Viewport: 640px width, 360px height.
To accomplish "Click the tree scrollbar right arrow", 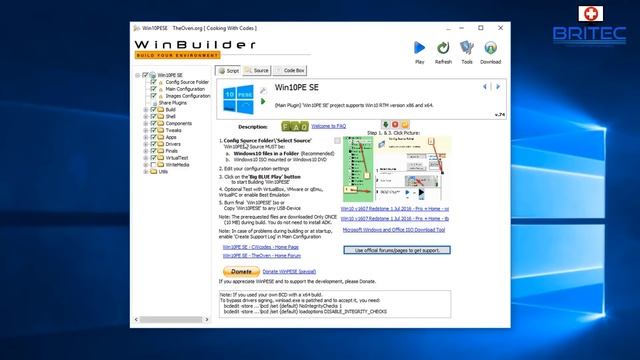I will [207, 320].
